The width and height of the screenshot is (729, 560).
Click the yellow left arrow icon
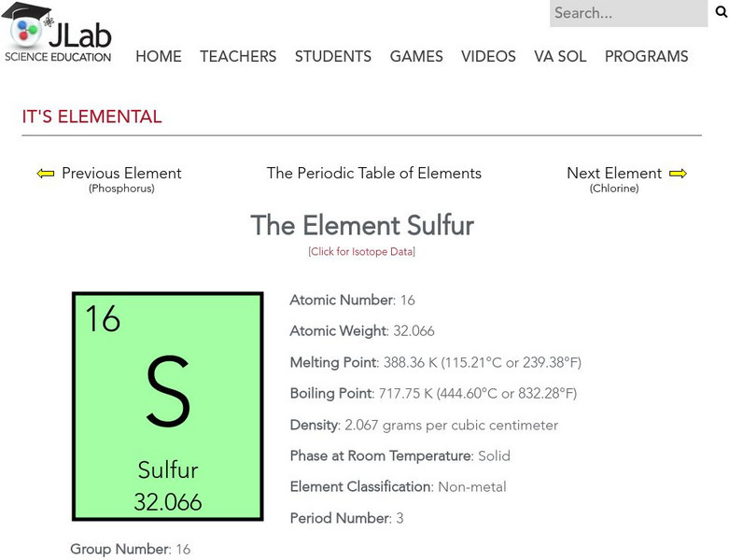[x=46, y=174]
